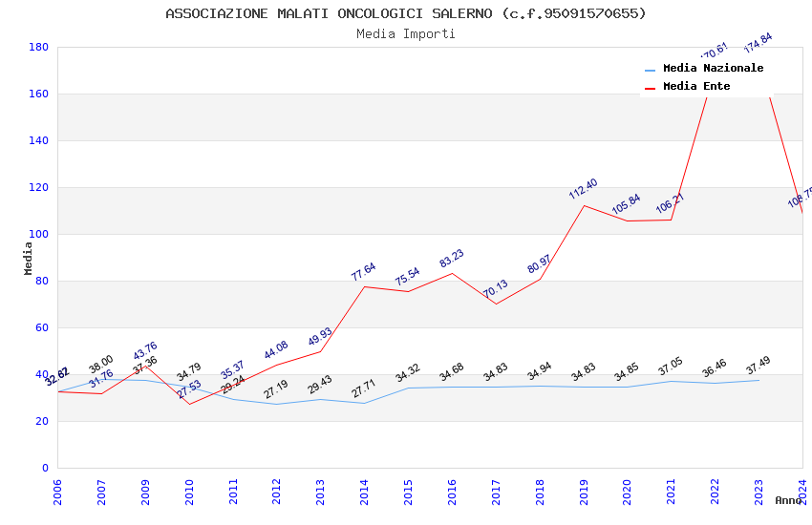The height and width of the screenshot is (525, 812).
Task: Click the 2017 x-axis year label
Action: [x=496, y=492]
